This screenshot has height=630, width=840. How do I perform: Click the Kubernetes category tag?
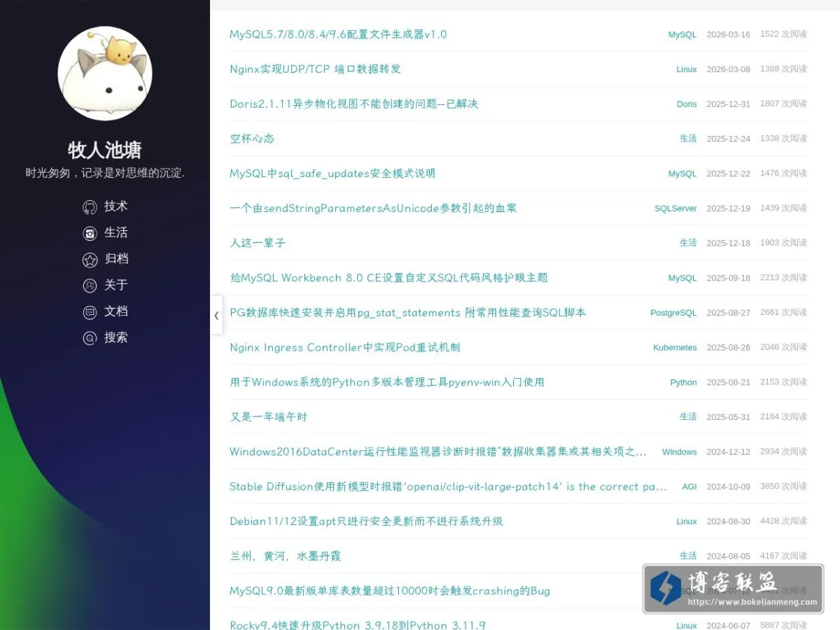tap(675, 347)
